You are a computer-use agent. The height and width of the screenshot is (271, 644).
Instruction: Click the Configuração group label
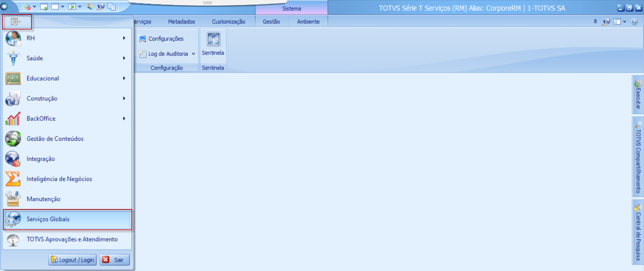pyautogui.click(x=167, y=68)
